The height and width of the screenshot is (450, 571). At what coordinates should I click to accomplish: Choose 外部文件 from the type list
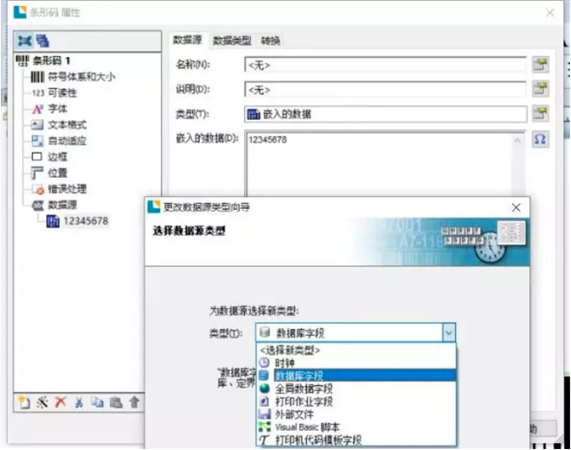point(356,414)
